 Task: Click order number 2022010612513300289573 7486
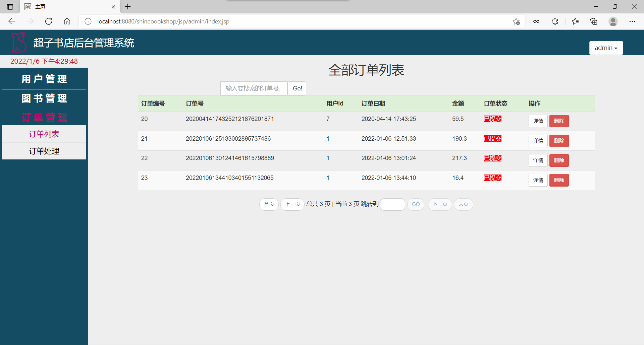point(228,139)
